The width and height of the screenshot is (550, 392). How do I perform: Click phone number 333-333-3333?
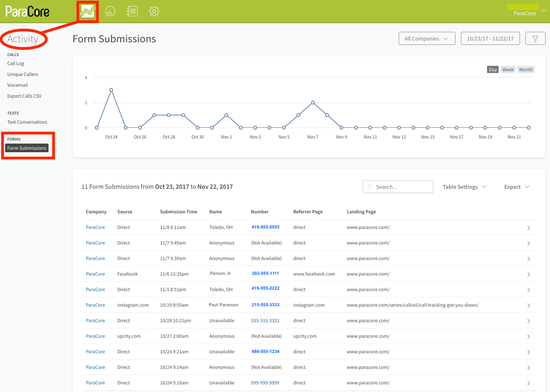tap(265, 320)
